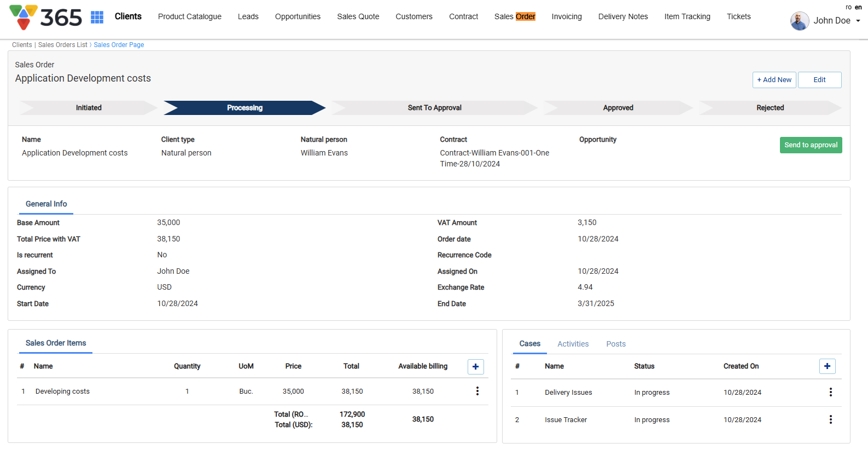Click John Doe's profile avatar

[799, 21]
